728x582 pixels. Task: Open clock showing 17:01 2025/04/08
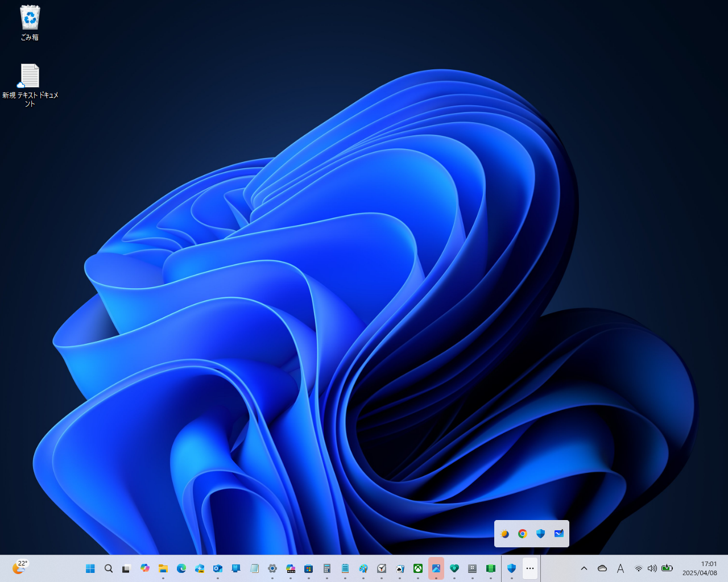coord(700,568)
